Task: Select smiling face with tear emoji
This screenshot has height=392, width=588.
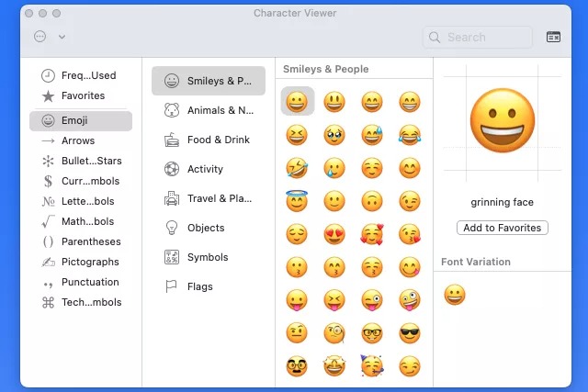Action: 334,168
